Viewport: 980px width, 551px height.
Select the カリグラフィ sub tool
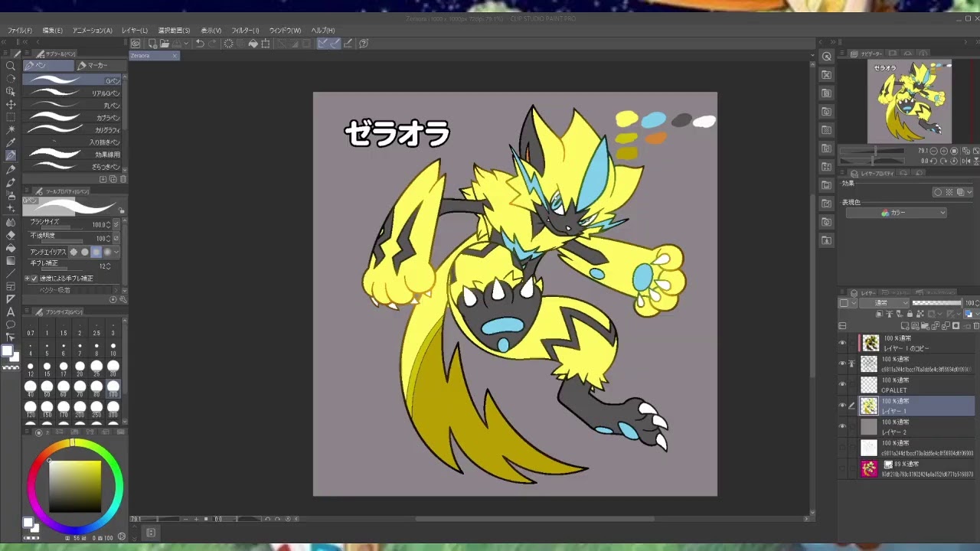click(x=73, y=129)
